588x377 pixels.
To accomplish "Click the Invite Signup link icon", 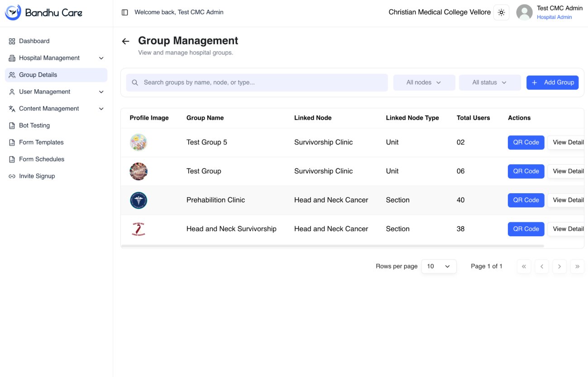I will tap(12, 177).
